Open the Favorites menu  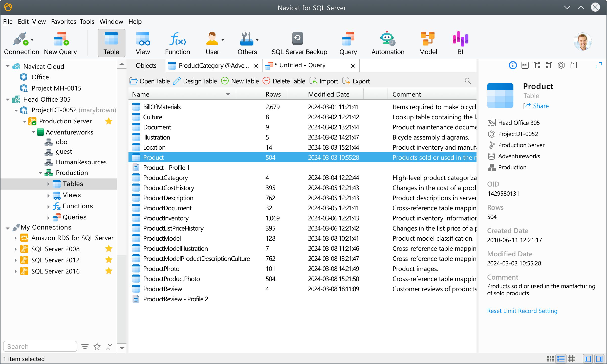(63, 22)
